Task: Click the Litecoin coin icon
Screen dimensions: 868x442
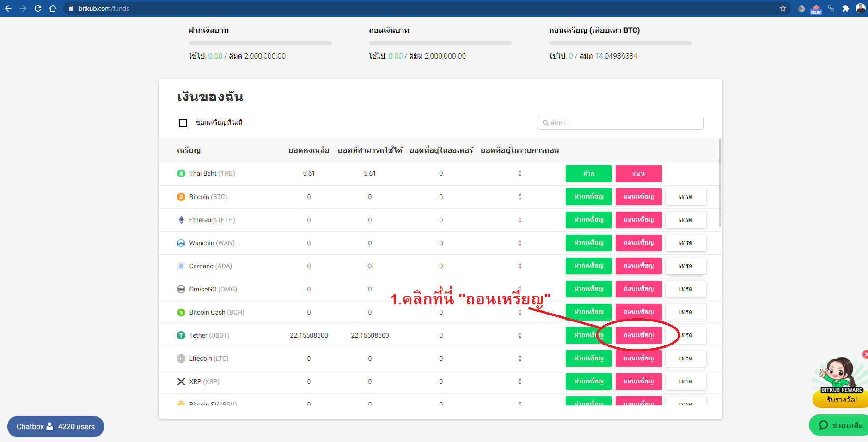Action: (x=181, y=358)
